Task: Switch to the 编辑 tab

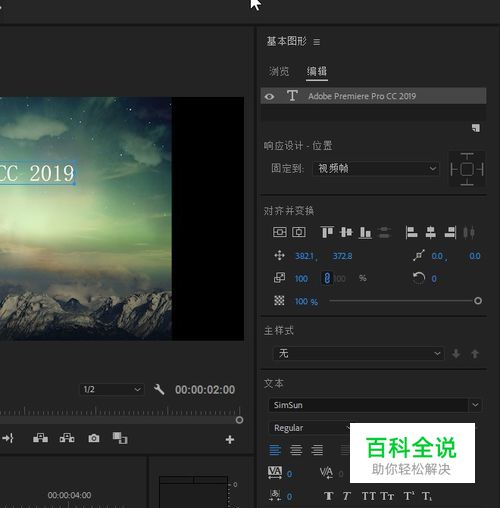Action: pyautogui.click(x=317, y=71)
